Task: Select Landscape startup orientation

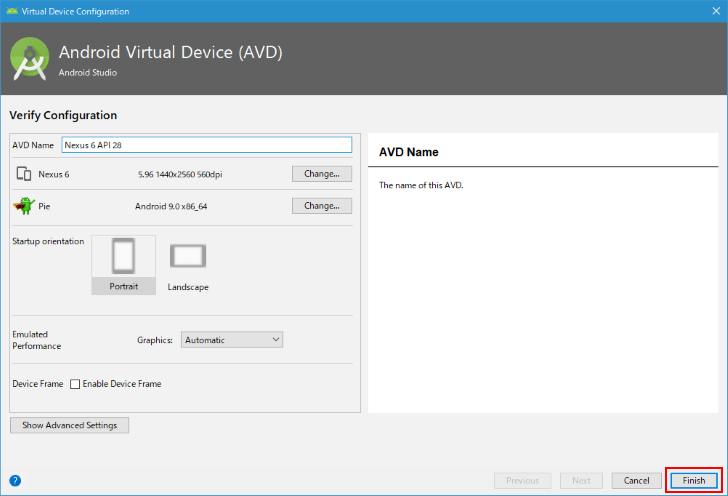Action: 188,267
